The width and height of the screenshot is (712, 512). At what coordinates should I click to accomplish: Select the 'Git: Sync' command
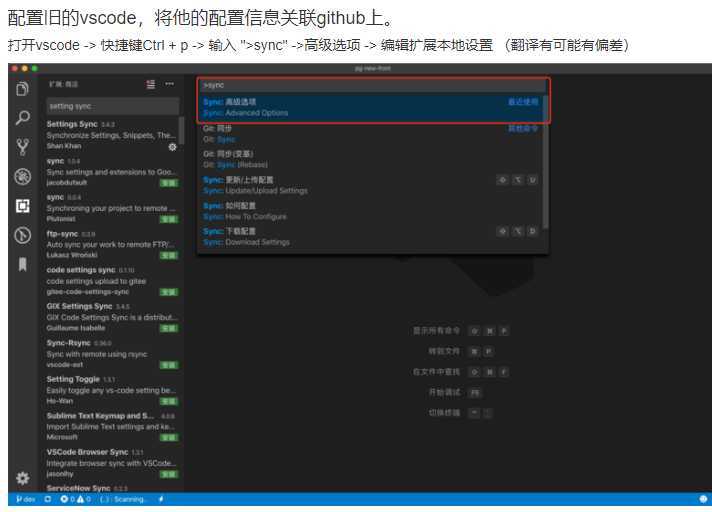coord(371,133)
